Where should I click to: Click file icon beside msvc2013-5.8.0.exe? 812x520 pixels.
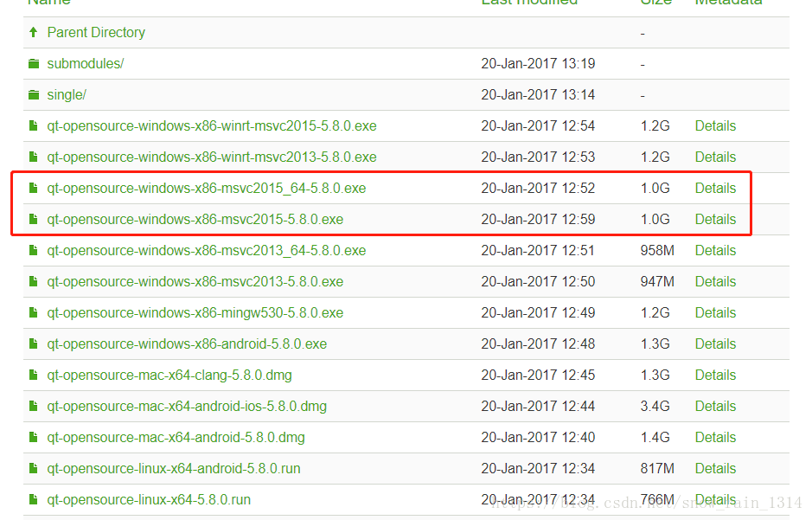pos(34,282)
